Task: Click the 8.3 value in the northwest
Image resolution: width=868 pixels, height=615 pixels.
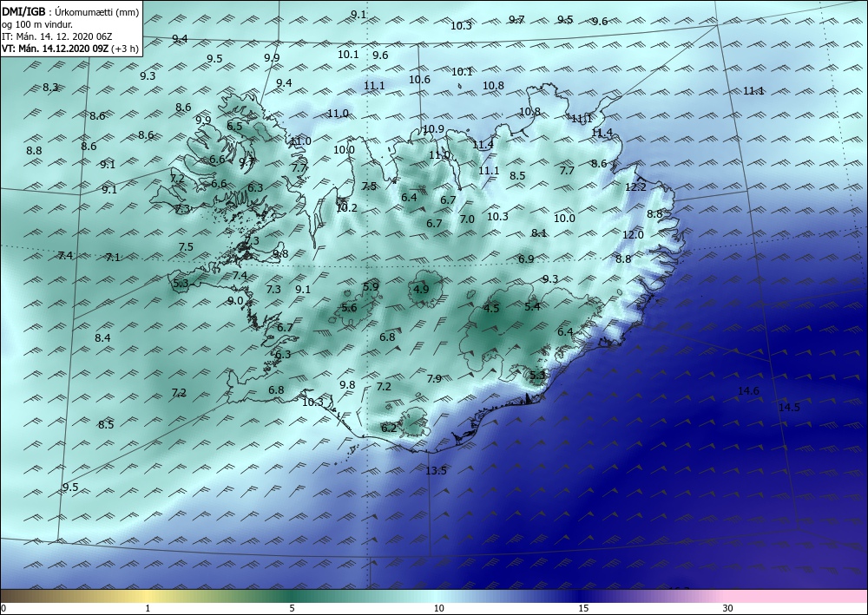Action: (50, 88)
